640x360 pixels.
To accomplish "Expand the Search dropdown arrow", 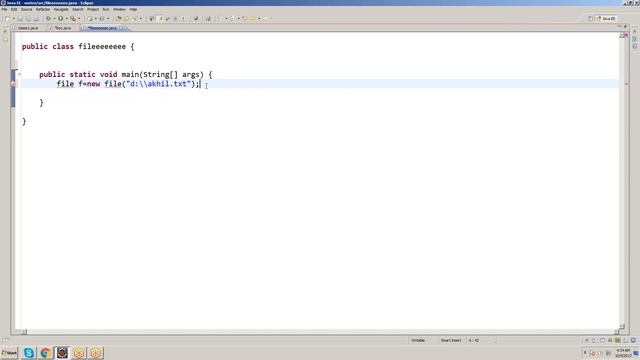I will tap(141, 18).
